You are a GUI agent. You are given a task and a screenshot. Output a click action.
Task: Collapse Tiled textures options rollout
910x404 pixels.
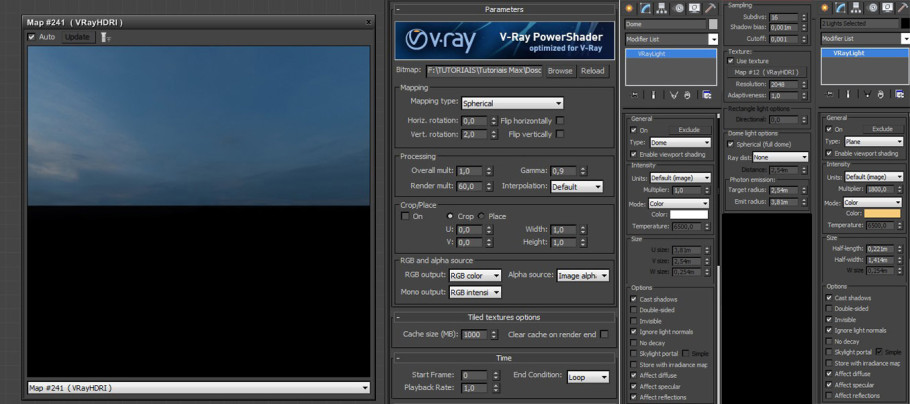(x=503, y=318)
